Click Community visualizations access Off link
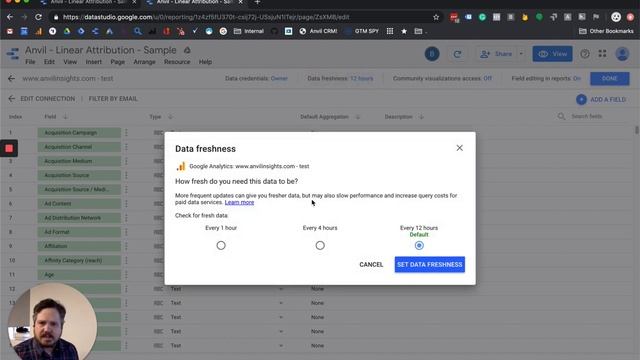Screen dimensions: 640x360 [487, 78]
